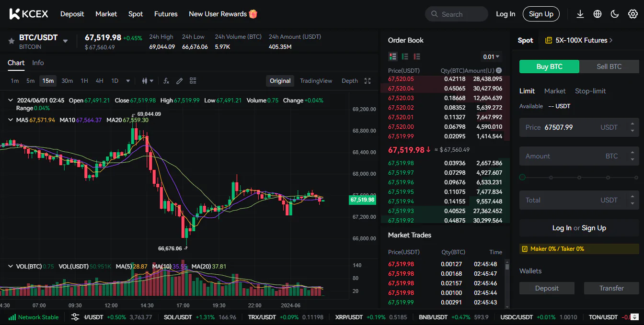The width and height of the screenshot is (644, 325).
Task: Open the Spot page in top navigation
Action: (136, 14)
